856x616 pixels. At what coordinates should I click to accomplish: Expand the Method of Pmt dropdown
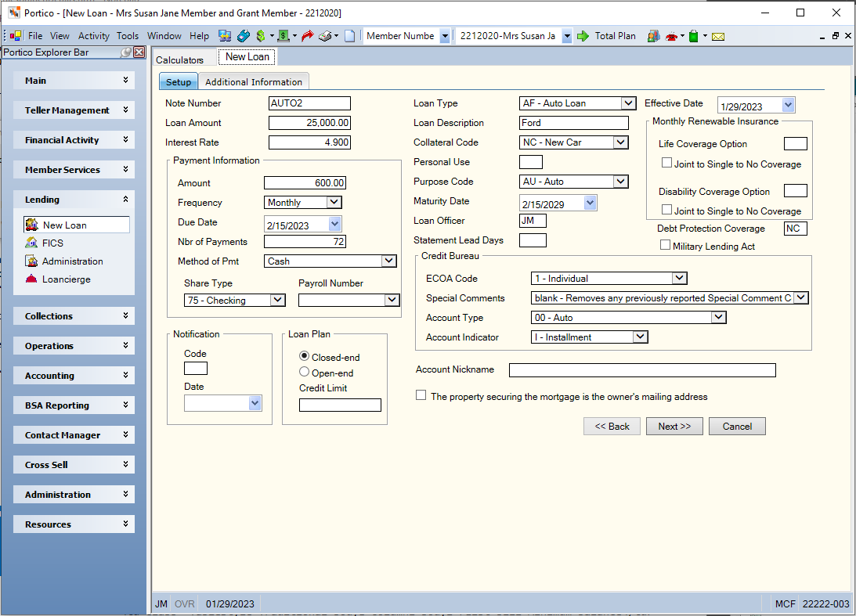tap(388, 261)
